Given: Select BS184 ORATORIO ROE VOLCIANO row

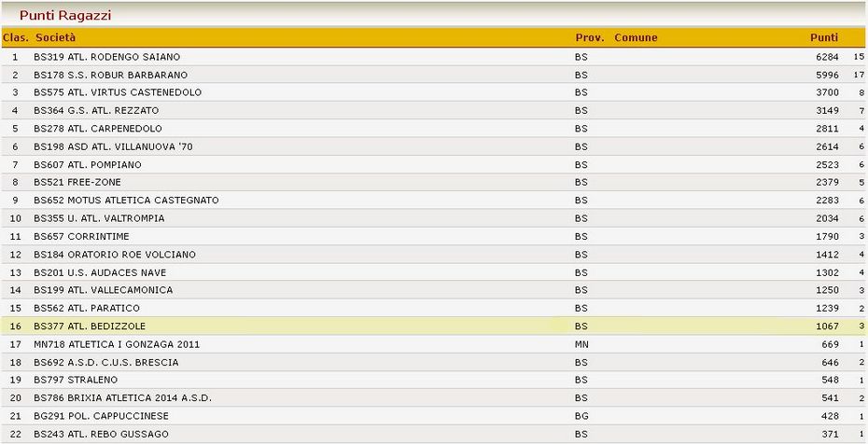Looking at the screenshot, I should [x=434, y=255].
